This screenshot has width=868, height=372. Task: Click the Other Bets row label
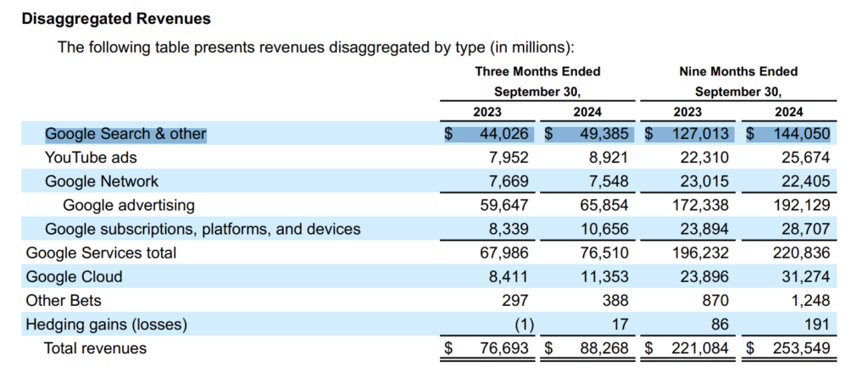click(x=66, y=300)
